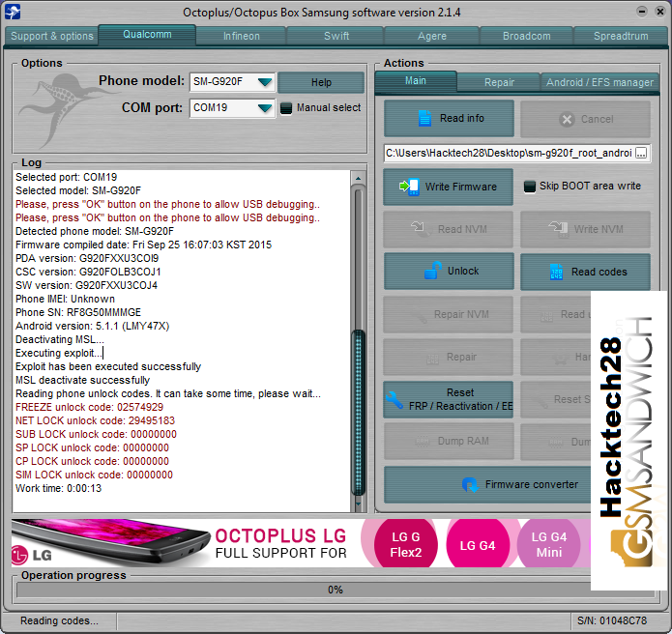Click the Write Firmware button
The width and height of the screenshot is (672, 634).
click(x=448, y=187)
